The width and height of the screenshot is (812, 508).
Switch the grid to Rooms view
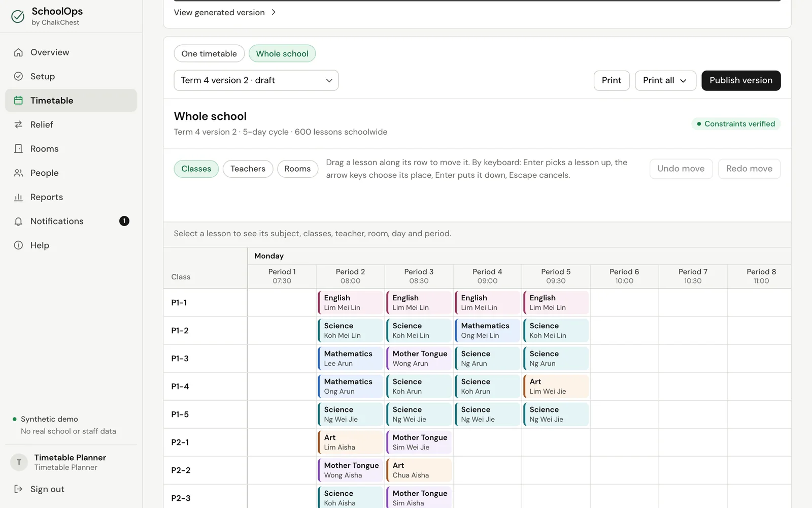tap(297, 169)
